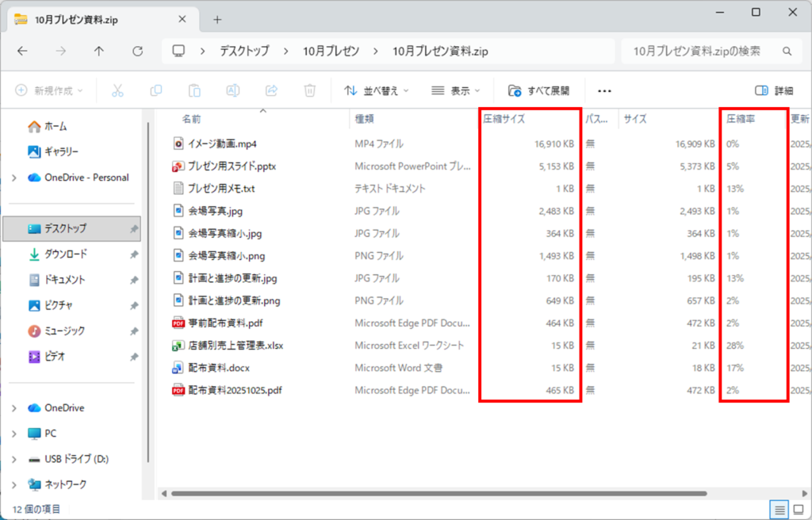
Task: Open the 並べ替え sort dropdown
Action: (377, 90)
